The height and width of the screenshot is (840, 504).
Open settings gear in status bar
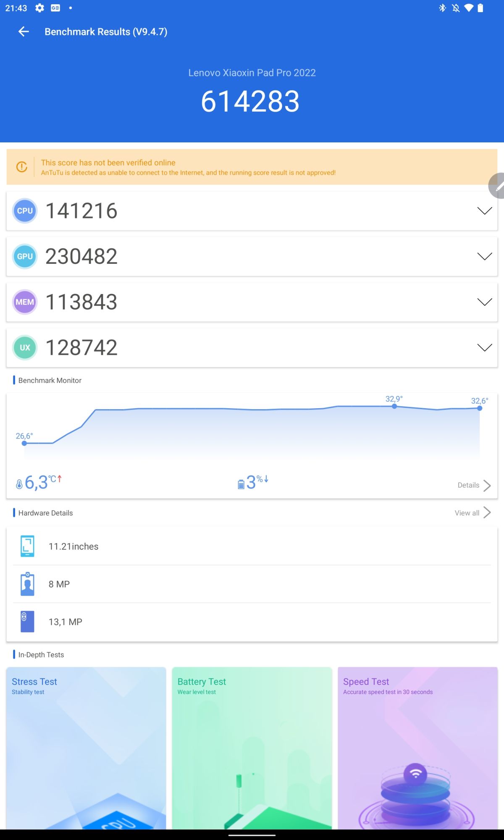click(x=39, y=8)
